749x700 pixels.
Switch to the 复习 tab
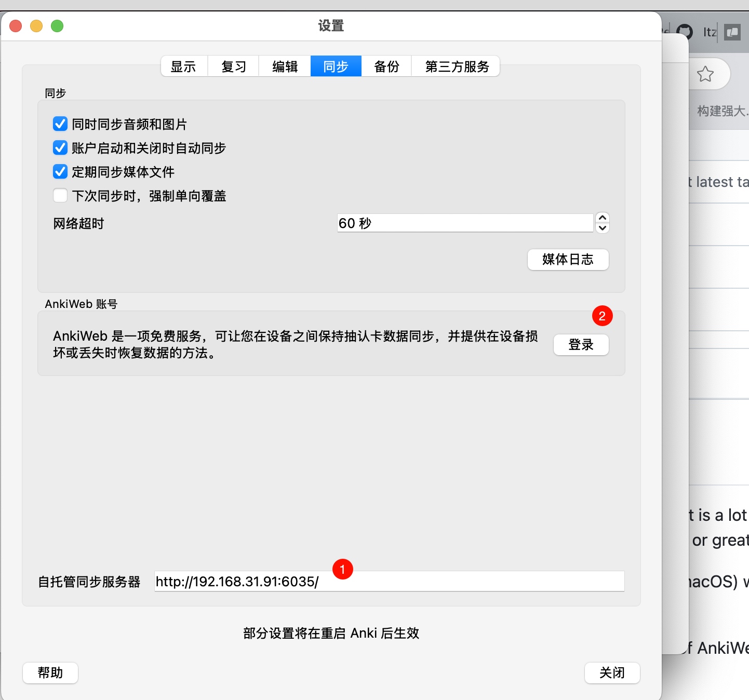point(234,66)
